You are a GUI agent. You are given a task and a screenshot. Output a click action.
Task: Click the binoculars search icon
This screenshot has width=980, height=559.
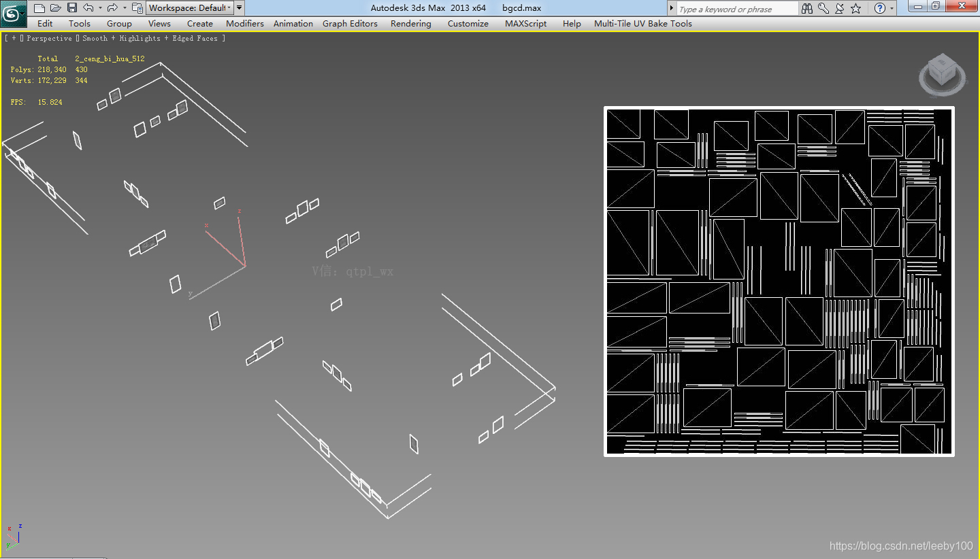pyautogui.click(x=807, y=8)
